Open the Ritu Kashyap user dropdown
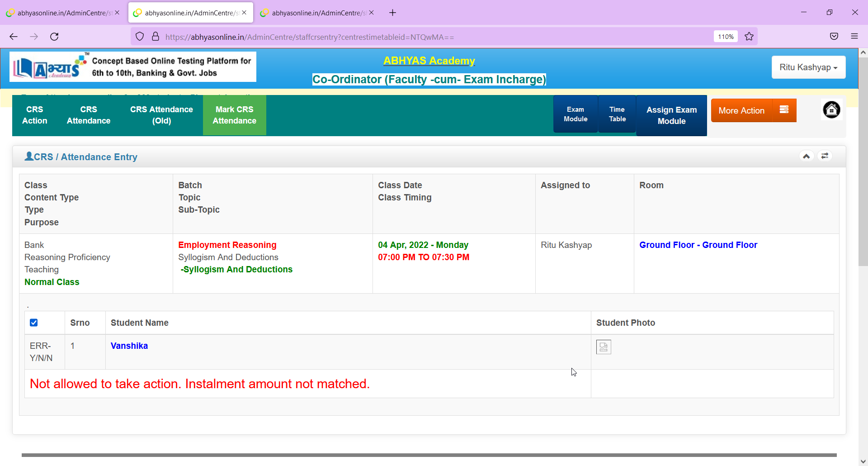 (x=808, y=67)
